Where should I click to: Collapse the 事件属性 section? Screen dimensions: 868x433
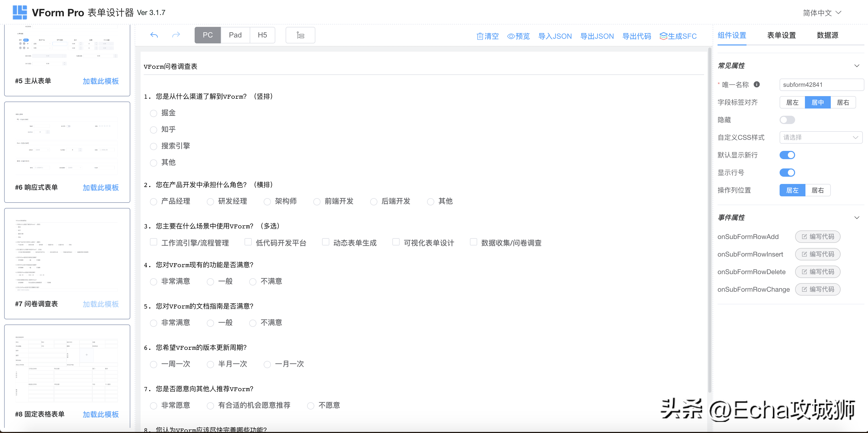click(x=857, y=218)
